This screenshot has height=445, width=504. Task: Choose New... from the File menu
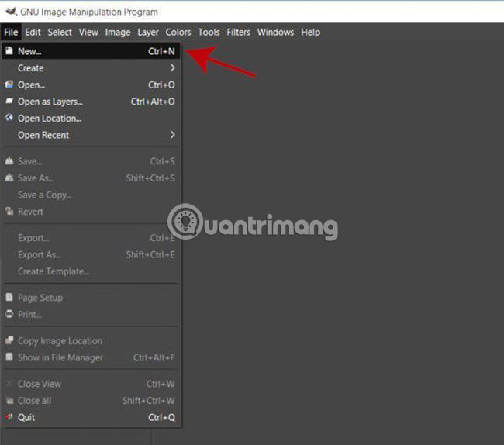click(91, 51)
